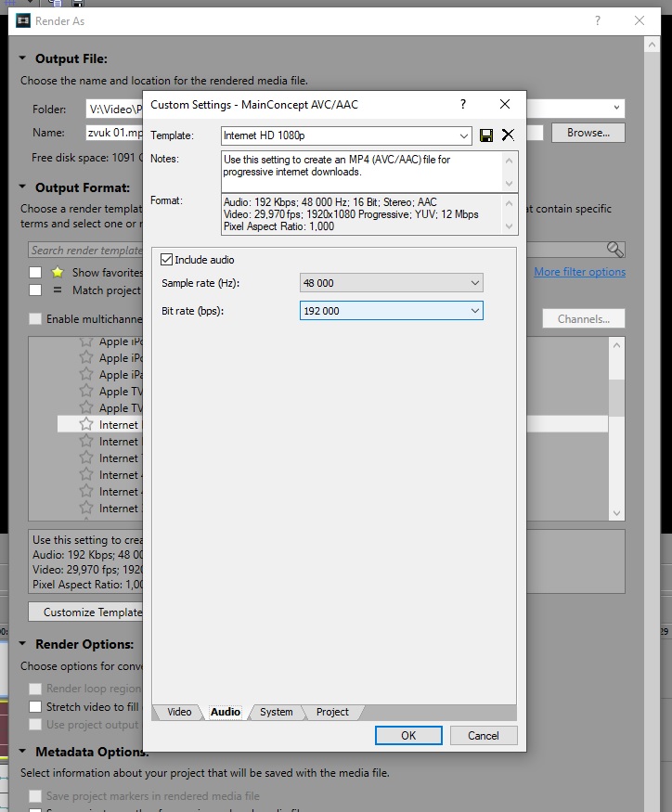672x812 pixels.
Task: Click the help question mark in Render As title bar
Action: pyautogui.click(x=598, y=20)
